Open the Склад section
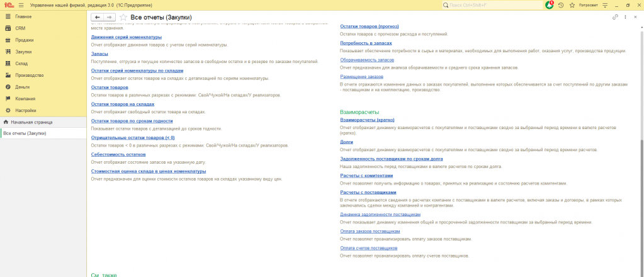Viewport: 644px width, 277px height. (43, 64)
